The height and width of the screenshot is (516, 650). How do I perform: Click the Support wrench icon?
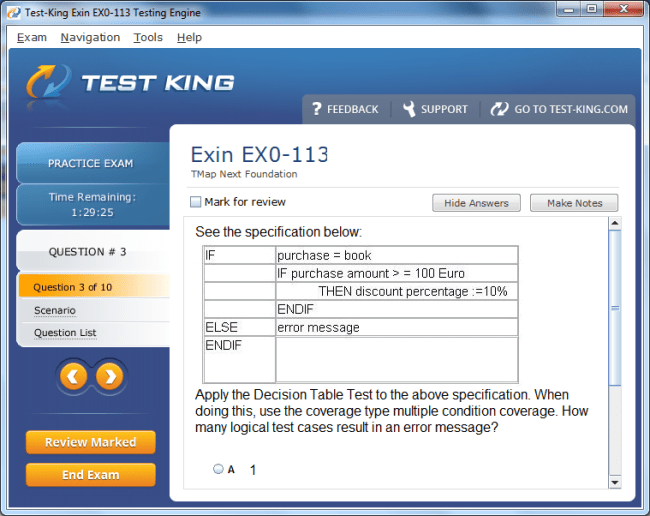[409, 109]
